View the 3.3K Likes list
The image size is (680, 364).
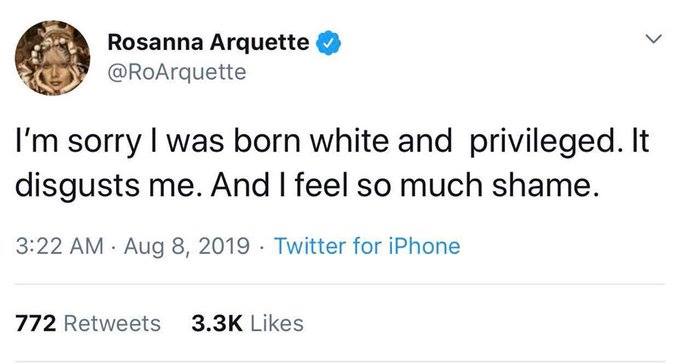(248, 324)
